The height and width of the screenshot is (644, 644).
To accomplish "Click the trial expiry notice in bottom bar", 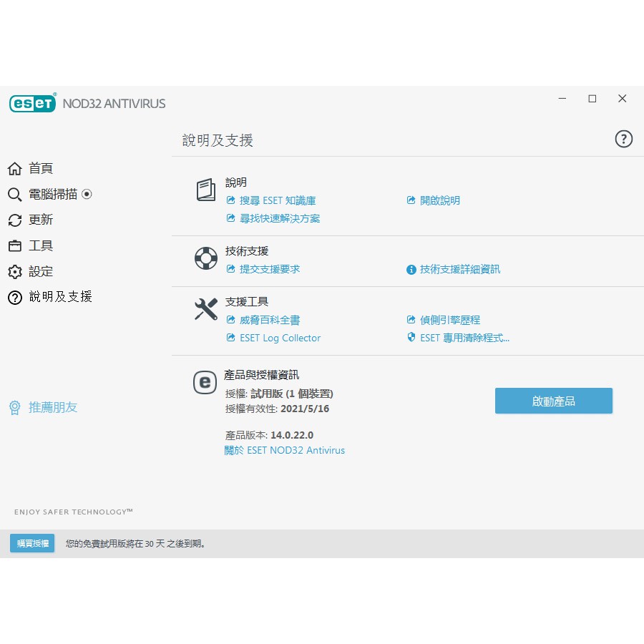I will (135, 544).
